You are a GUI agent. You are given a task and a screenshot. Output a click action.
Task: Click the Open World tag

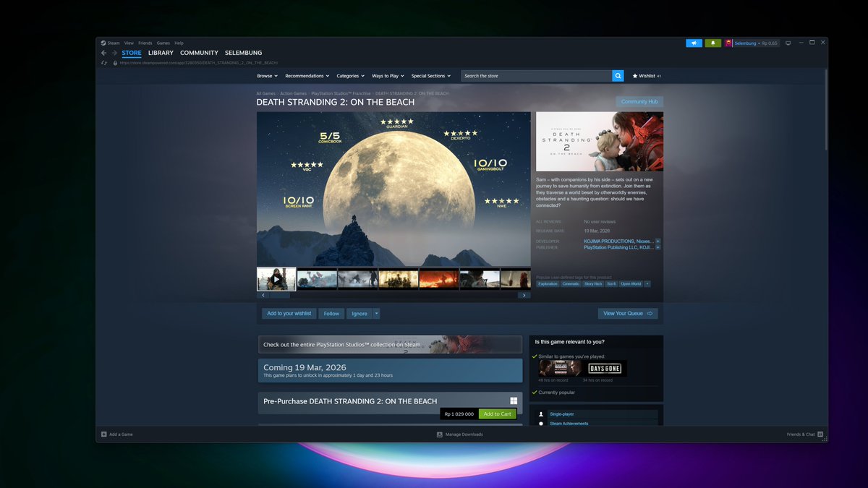631,284
